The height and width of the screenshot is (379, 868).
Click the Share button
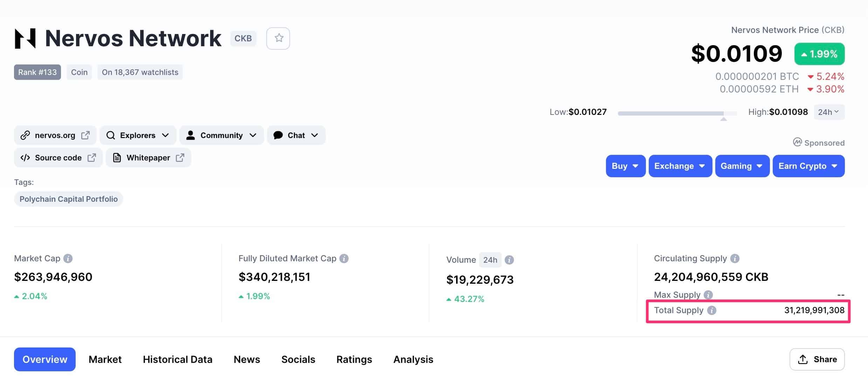point(817,359)
